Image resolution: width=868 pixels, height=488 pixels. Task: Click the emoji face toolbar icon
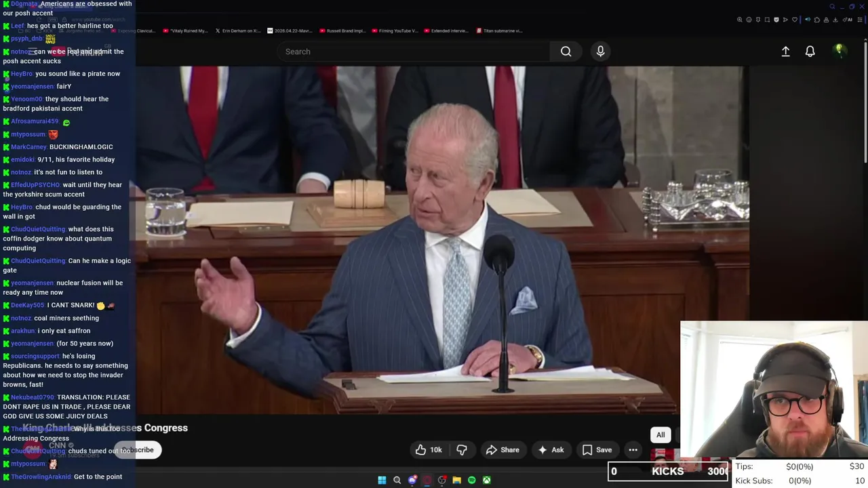(749, 20)
